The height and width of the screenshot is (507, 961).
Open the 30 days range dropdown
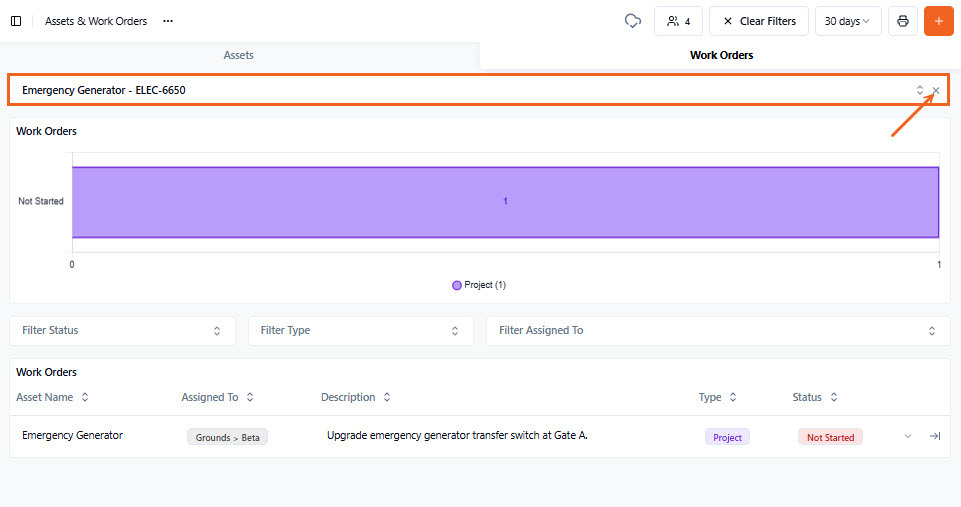[x=848, y=21]
